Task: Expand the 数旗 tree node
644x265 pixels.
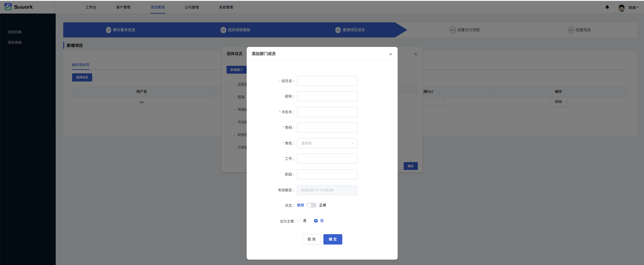Action: tap(235, 97)
